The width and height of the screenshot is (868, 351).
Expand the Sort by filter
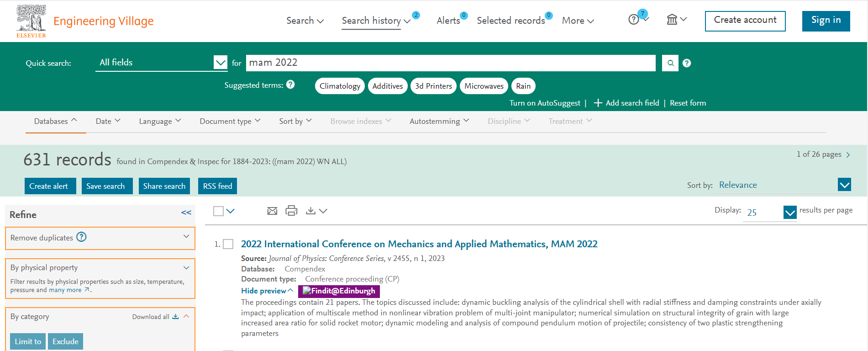[295, 121]
